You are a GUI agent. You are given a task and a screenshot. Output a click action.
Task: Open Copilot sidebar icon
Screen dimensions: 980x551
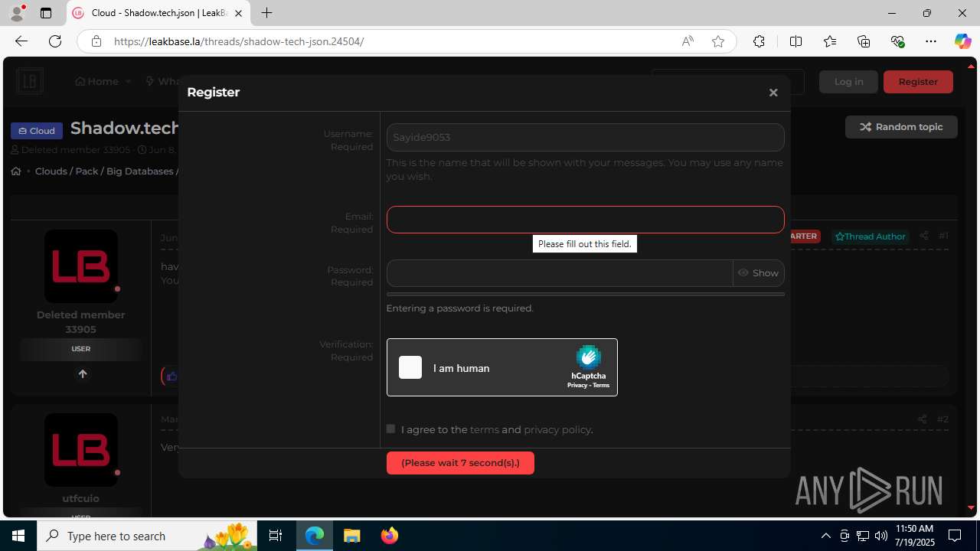pos(962,41)
